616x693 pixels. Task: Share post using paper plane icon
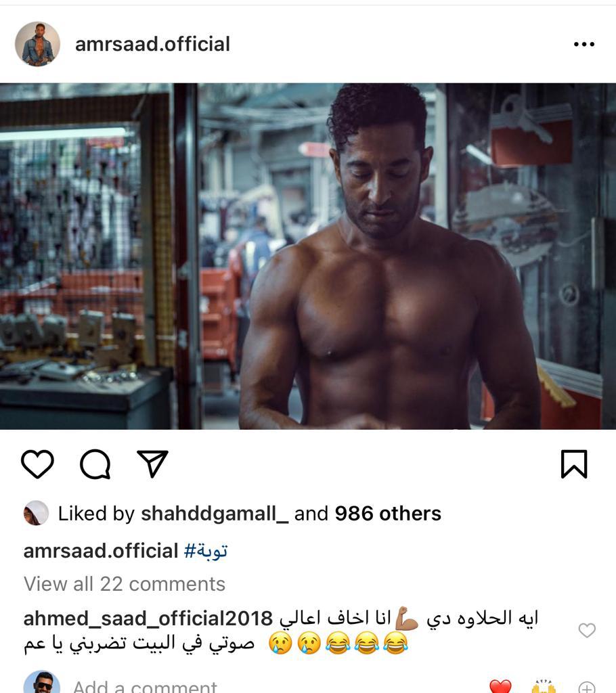[x=152, y=464]
